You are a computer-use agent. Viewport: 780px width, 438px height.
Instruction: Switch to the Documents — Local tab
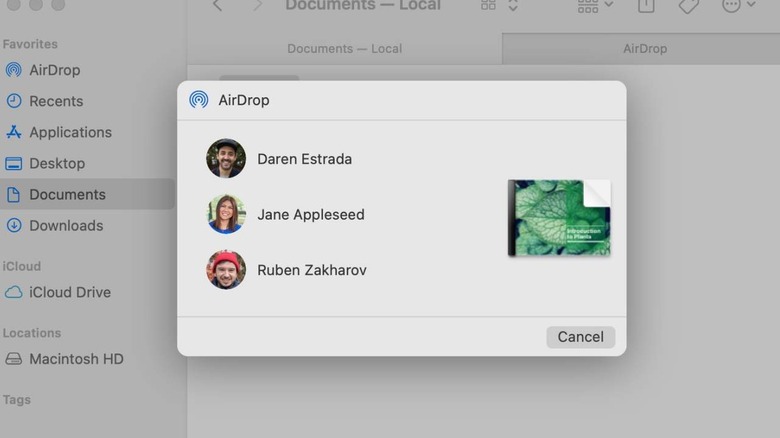(345, 49)
